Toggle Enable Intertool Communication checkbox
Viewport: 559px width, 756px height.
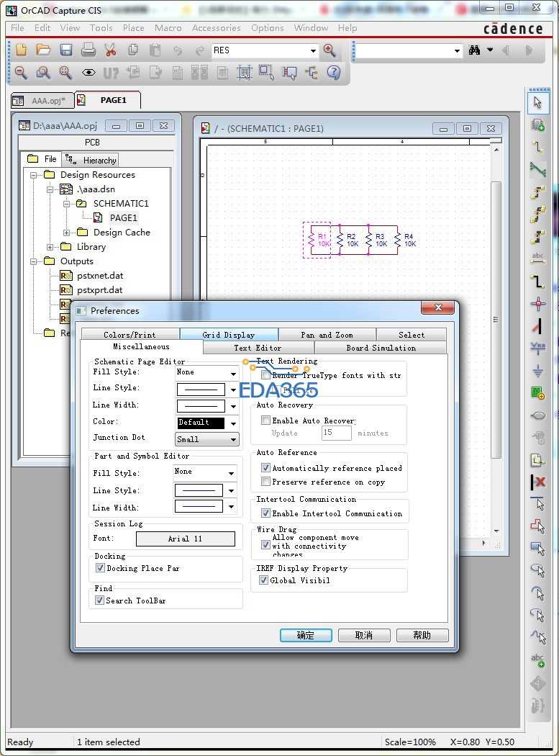pyautogui.click(x=265, y=513)
